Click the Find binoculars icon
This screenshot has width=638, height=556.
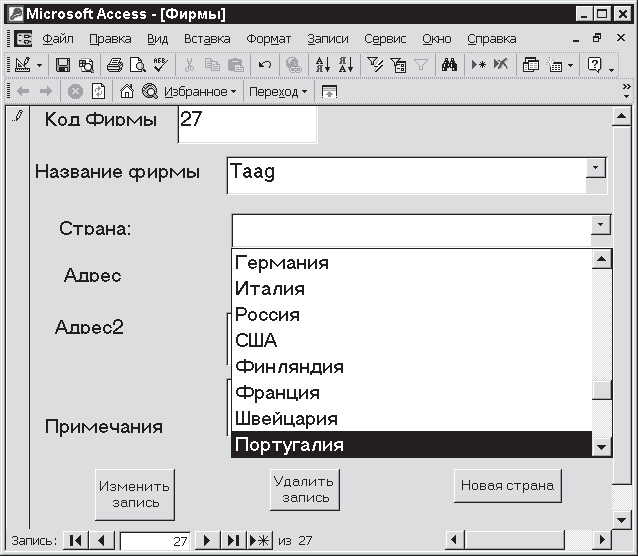click(x=450, y=65)
